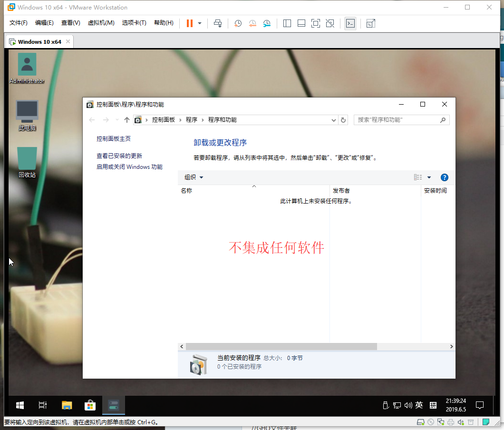This screenshot has width=504, height=430.
Task: Open recent locations dropdown chevron
Action: click(x=117, y=120)
